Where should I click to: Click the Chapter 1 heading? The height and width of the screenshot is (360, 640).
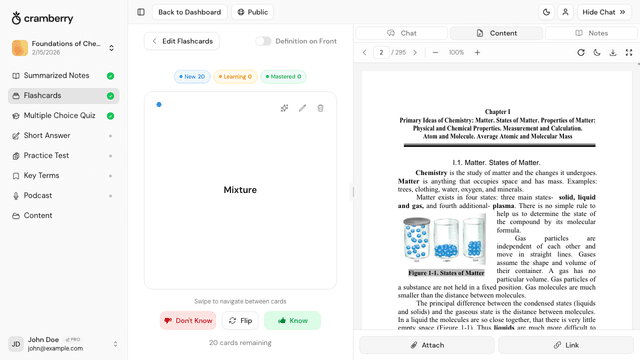498,111
